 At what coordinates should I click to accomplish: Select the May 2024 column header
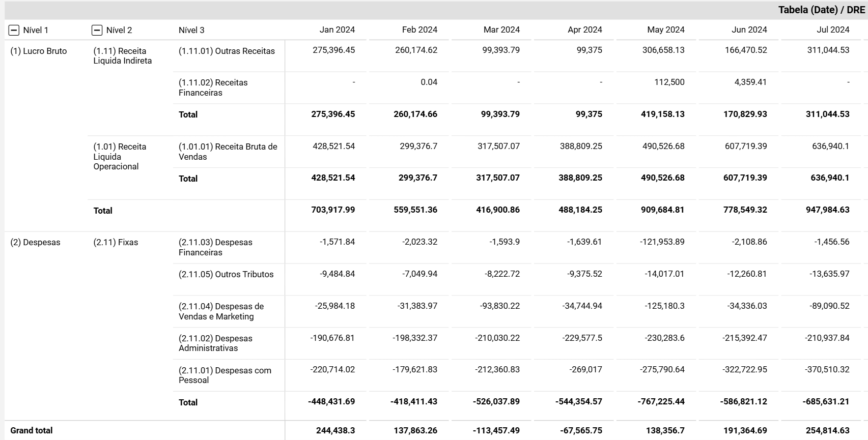pos(665,30)
